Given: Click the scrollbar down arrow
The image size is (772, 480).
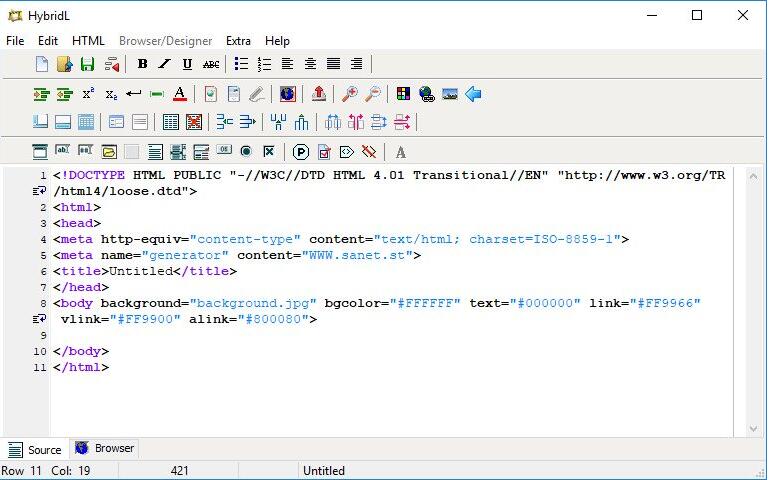Looking at the screenshot, I should point(753,429).
